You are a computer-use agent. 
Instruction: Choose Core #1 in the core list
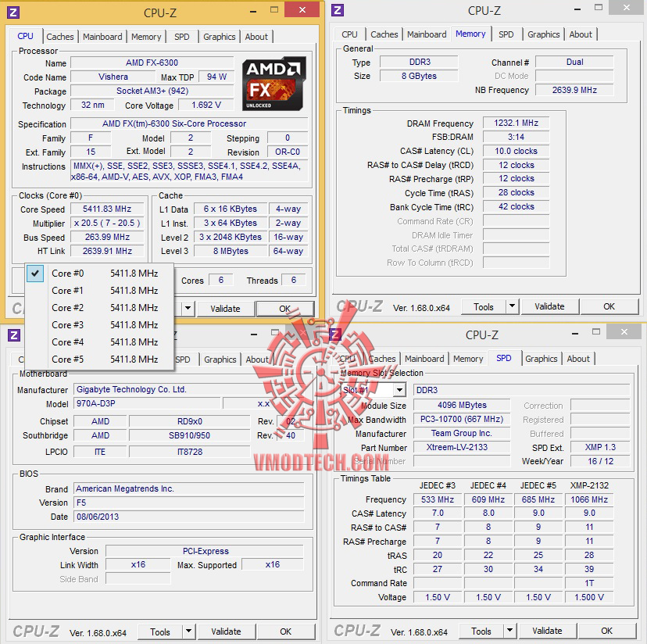coord(99,291)
